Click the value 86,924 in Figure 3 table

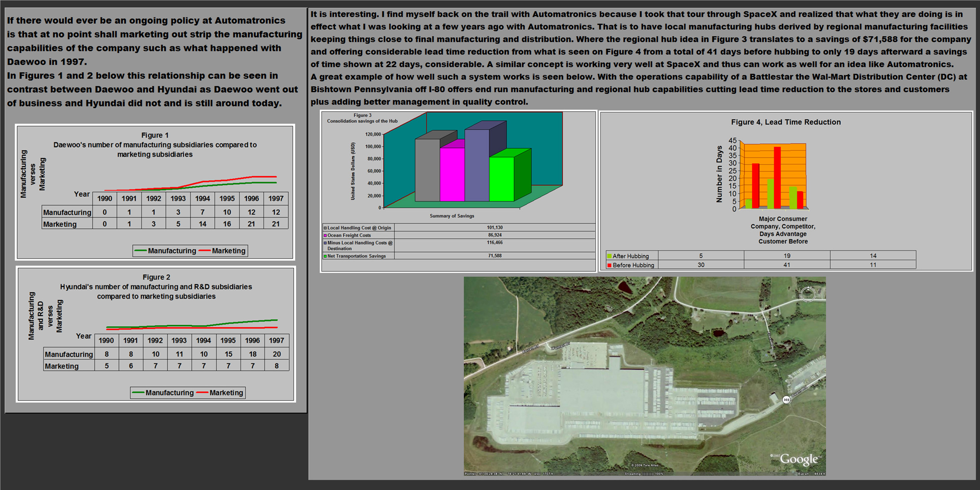(495, 235)
